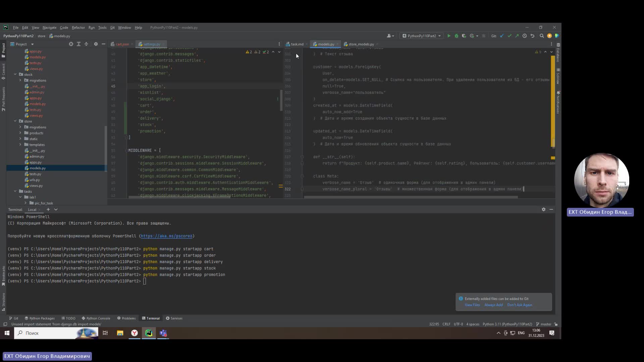The image size is (644, 362).
Task: Open left editor tabs options menu
Action: pos(279,44)
